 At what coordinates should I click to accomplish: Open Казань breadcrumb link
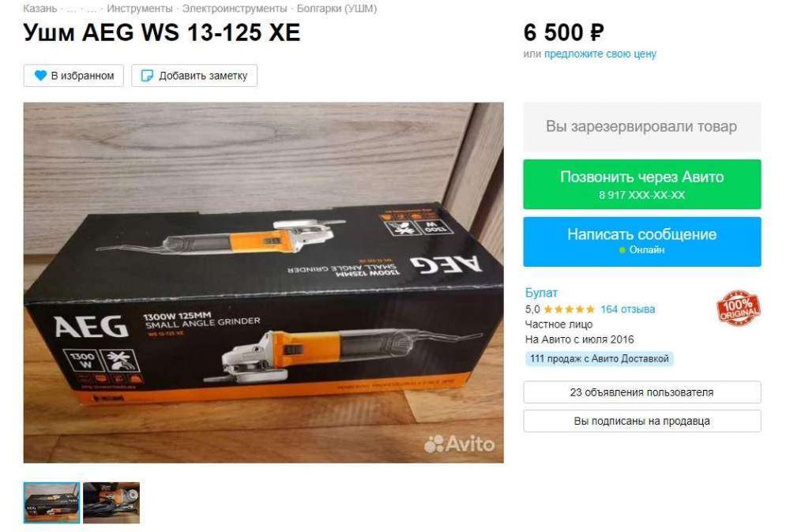(39, 9)
